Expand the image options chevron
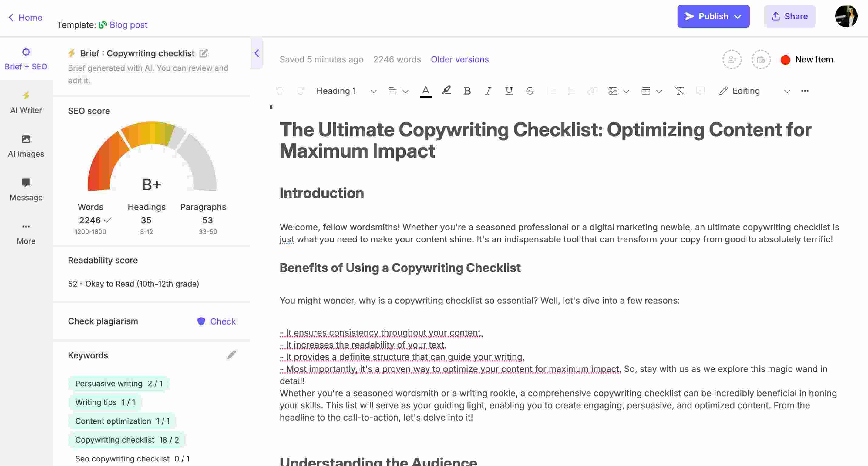The height and width of the screenshot is (466, 868). [x=626, y=91]
